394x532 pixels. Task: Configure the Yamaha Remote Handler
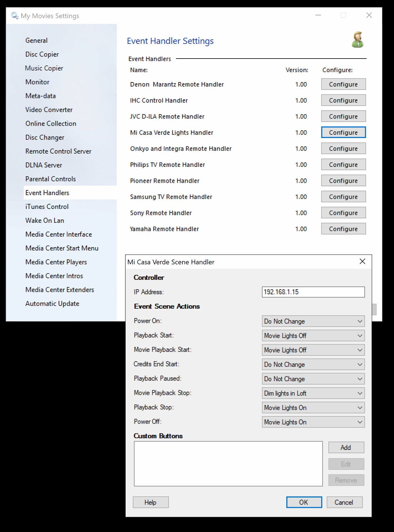click(343, 229)
